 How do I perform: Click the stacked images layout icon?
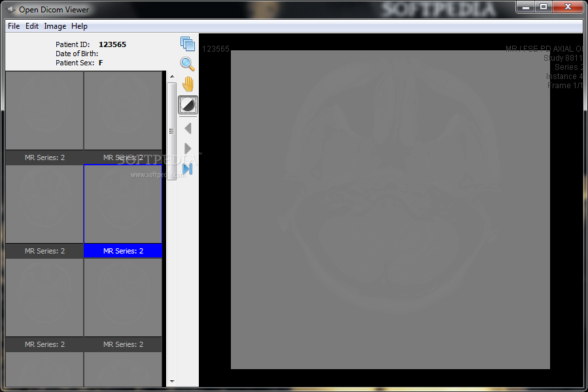(x=188, y=44)
